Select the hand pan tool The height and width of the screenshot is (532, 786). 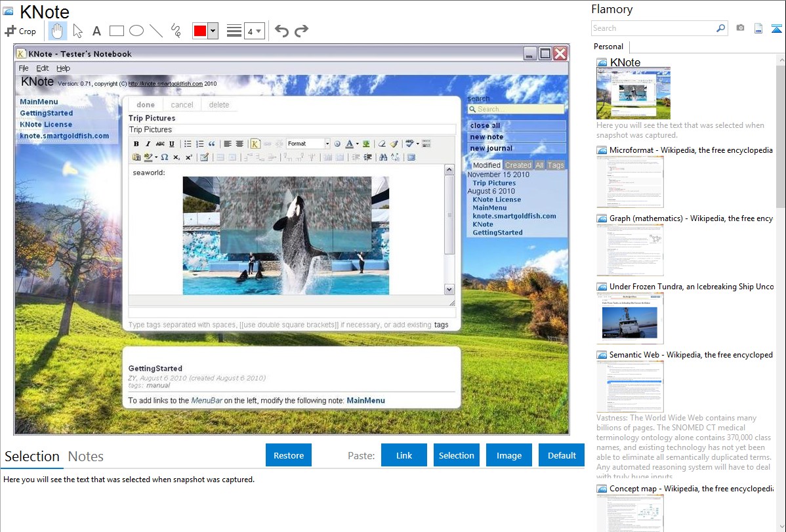coord(57,31)
